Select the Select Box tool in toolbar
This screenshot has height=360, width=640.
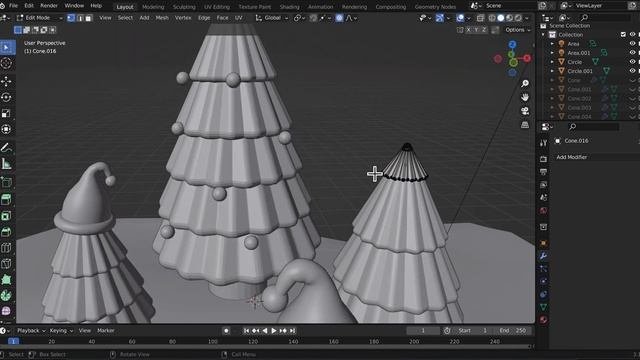(x=7, y=47)
